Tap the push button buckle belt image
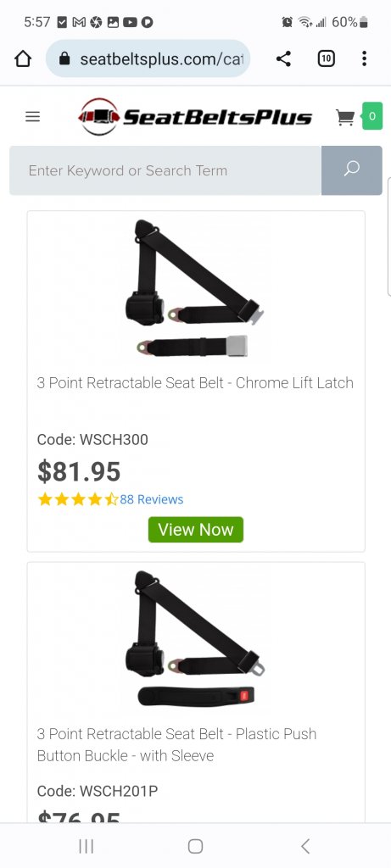This screenshot has height=868, width=391. [196, 638]
